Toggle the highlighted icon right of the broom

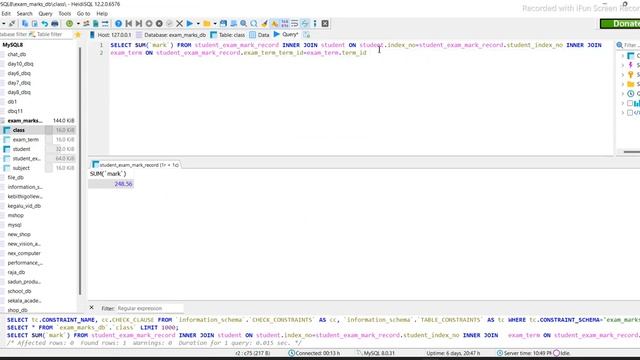[x=274, y=24]
